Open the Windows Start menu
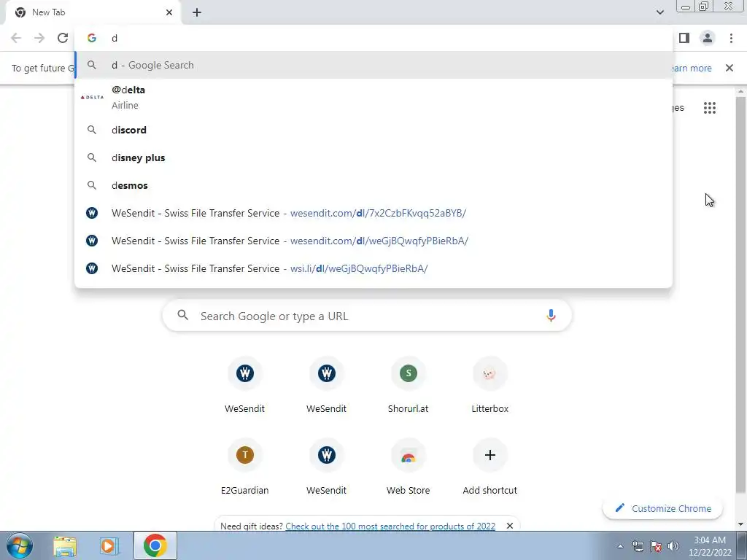 tap(20, 545)
